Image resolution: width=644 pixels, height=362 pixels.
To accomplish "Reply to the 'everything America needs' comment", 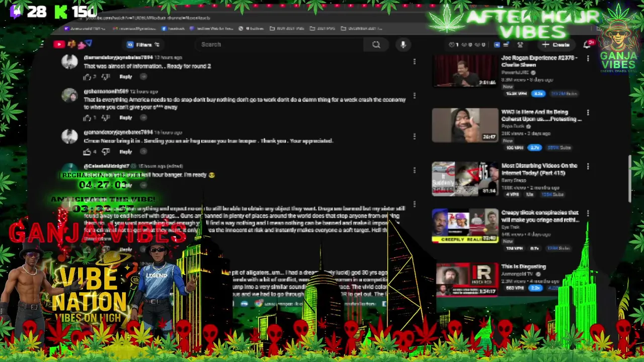I will click(126, 118).
